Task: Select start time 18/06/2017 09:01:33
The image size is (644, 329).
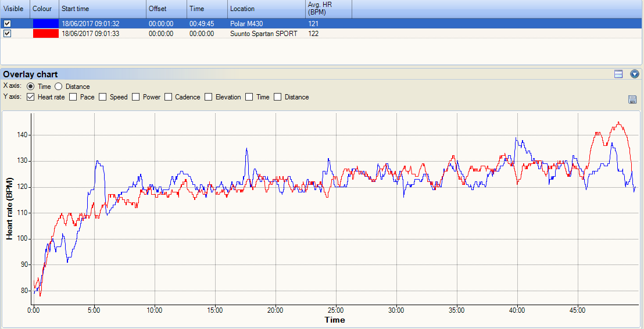Action: pyautogui.click(x=90, y=33)
